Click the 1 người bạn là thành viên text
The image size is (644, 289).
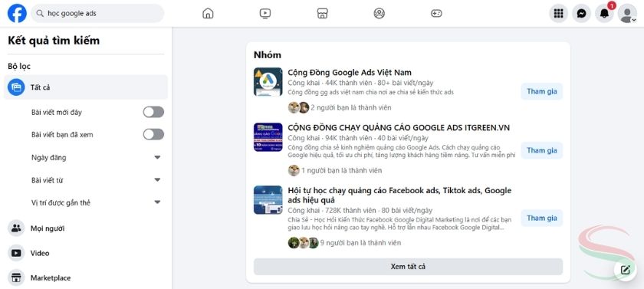pyautogui.click(x=341, y=170)
